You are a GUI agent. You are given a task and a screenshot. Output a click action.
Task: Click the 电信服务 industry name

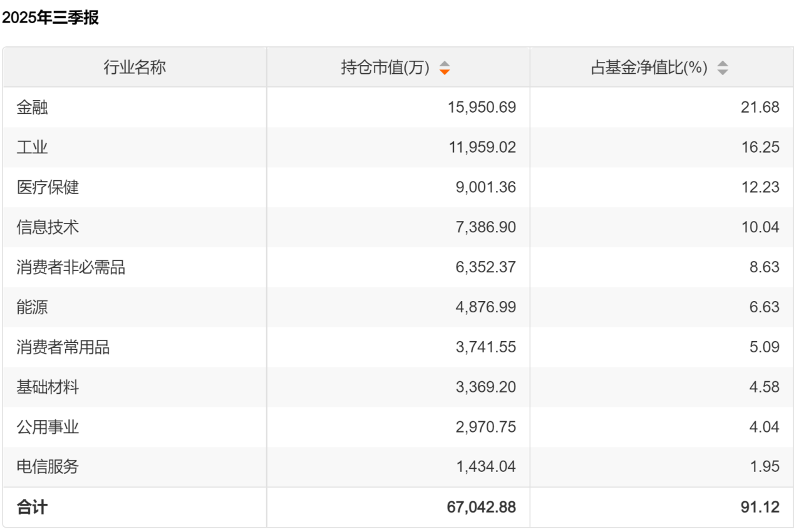tap(48, 467)
